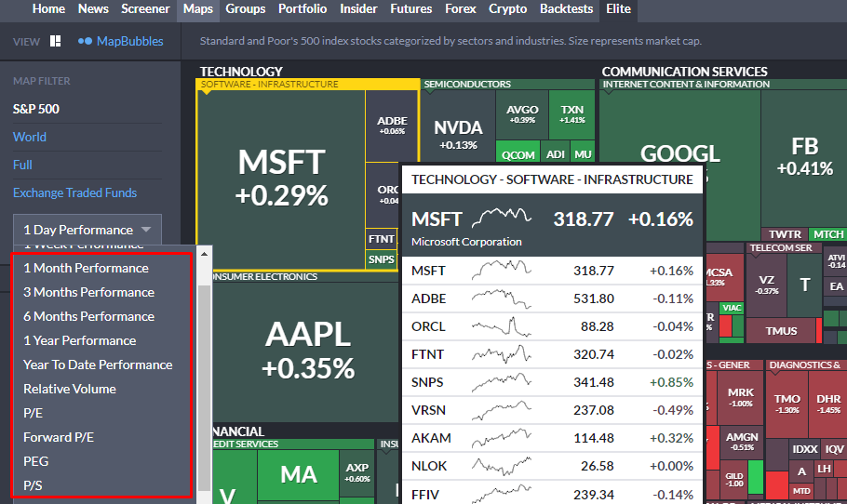The image size is (847, 504).
Task: Select the Exchange Traded Funds link
Action: pos(74,192)
